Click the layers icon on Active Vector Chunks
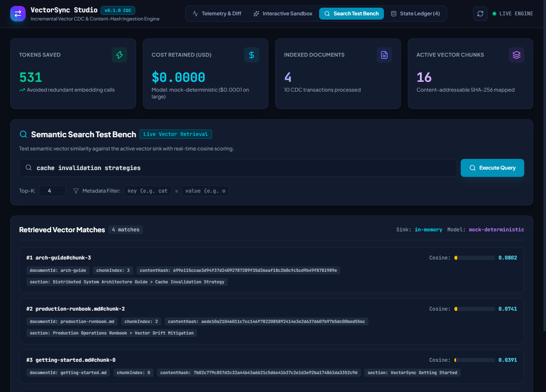This screenshot has height=392, width=546. (517, 55)
